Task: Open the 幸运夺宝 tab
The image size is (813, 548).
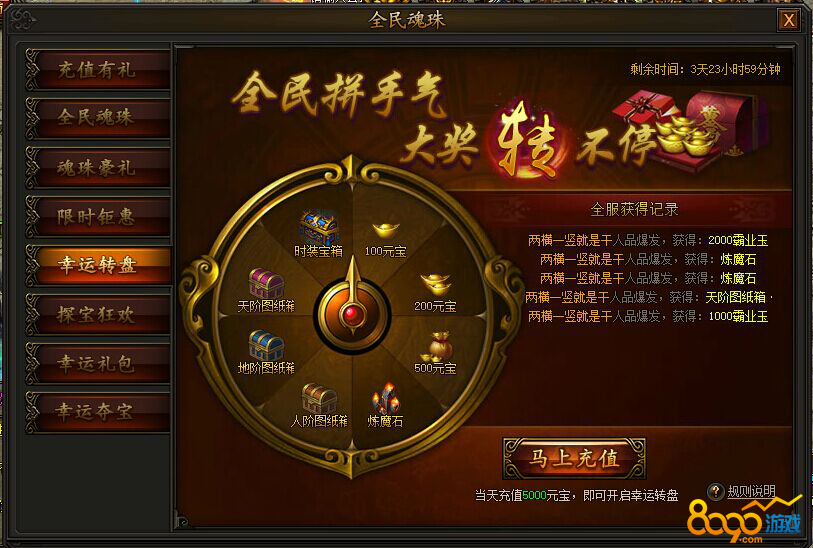Action: coord(97,412)
